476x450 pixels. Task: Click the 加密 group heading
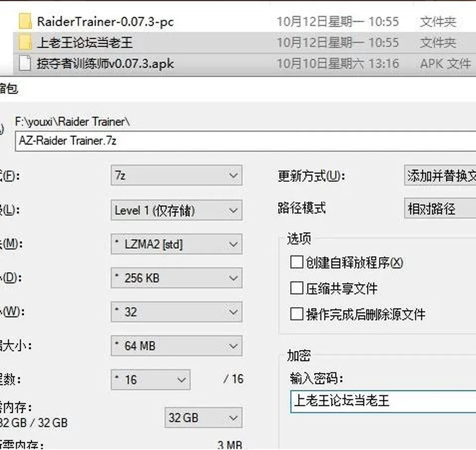pyautogui.click(x=298, y=356)
